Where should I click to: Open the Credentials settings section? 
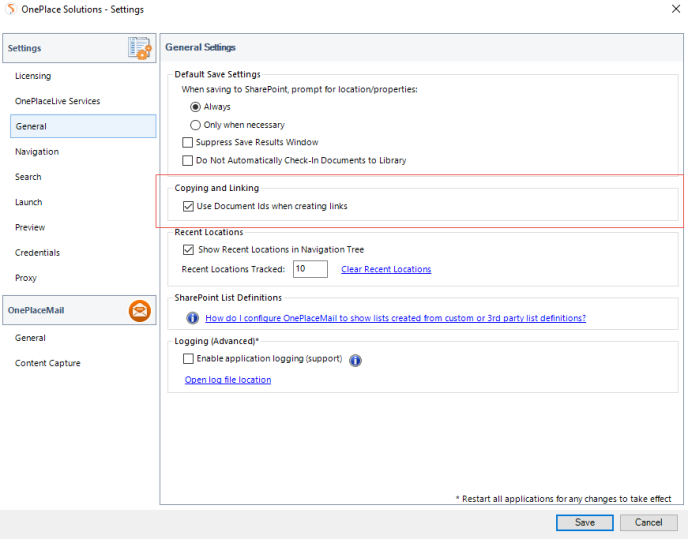coord(37,253)
